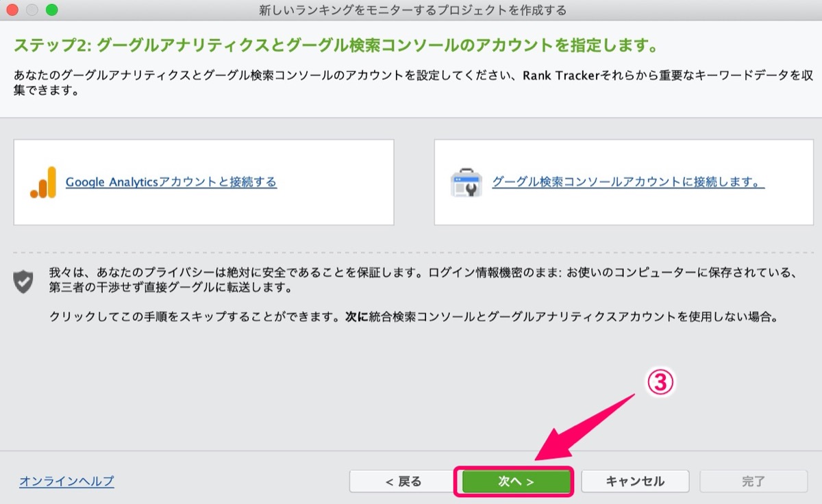The width and height of the screenshot is (822, 504).
Task: Open the グーグル検索コンソールアカウントに接続します link
Action: (628, 182)
